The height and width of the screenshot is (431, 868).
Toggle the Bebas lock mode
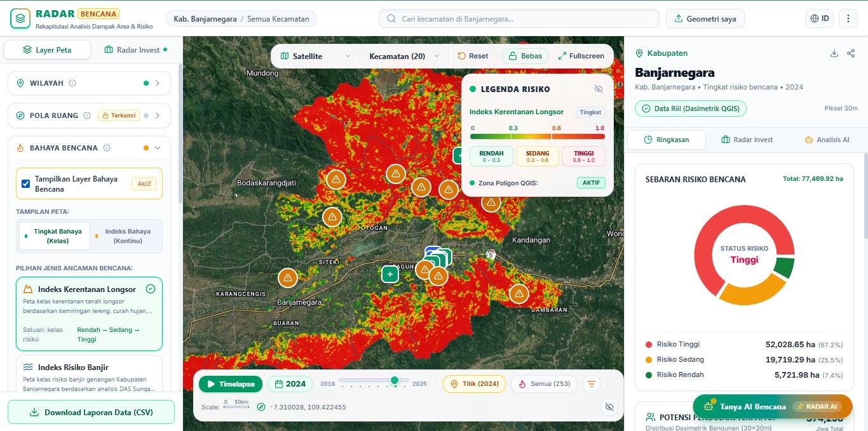point(526,56)
